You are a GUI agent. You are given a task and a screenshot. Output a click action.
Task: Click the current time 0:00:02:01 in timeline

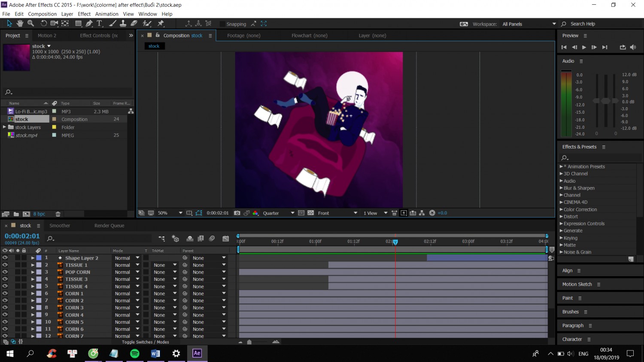pyautogui.click(x=22, y=236)
